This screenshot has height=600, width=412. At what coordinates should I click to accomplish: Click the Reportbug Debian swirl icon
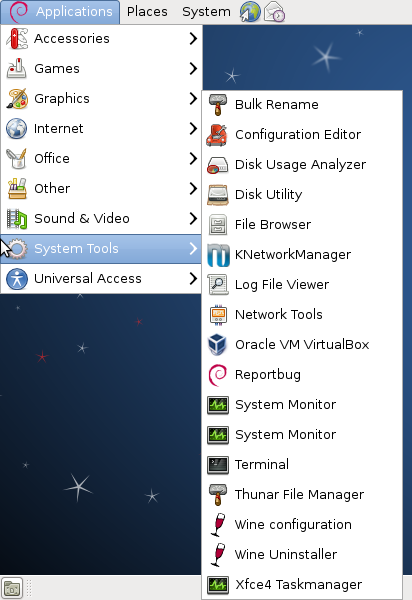[218, 375]
